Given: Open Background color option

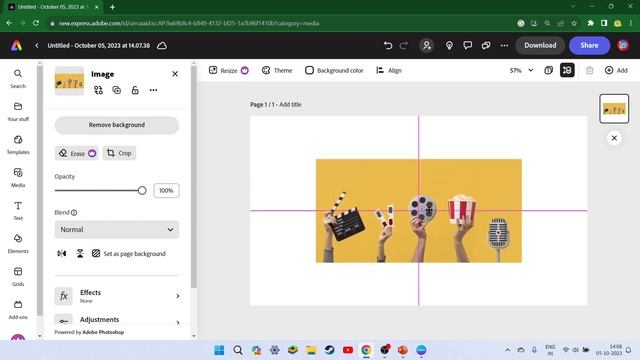Looking at the screenshot, I should pos(334,70).
